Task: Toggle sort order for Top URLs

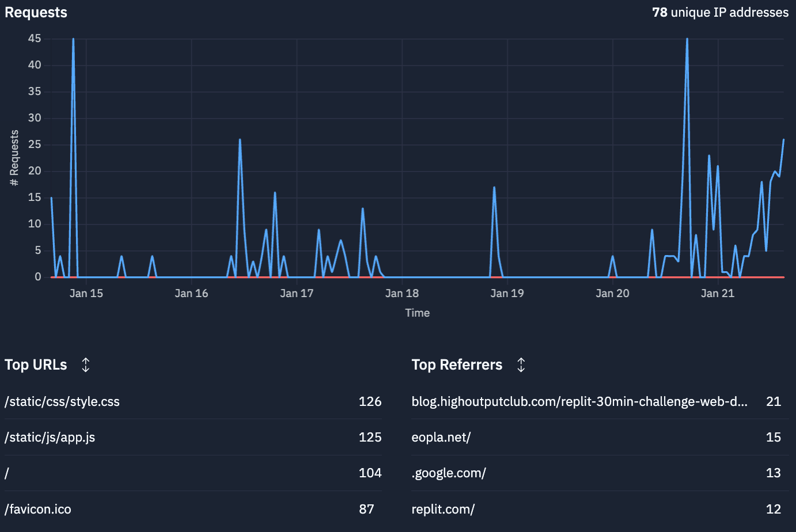Action: pos(86,364)
